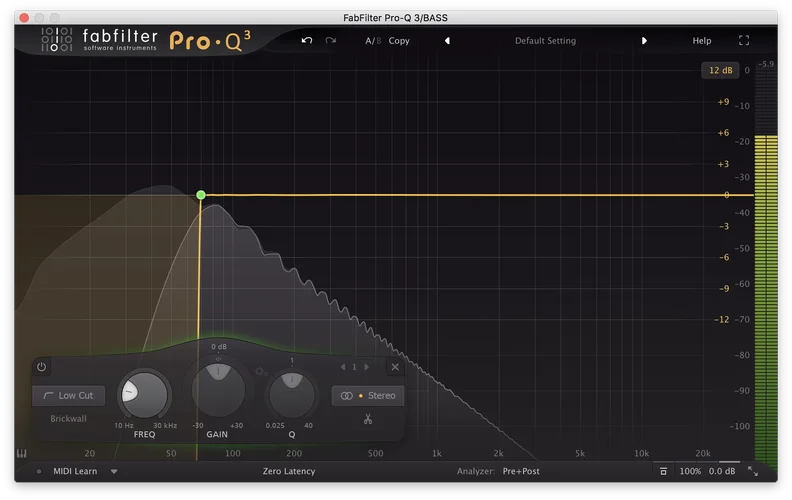This screenshot has width=792, height=500.
Task: Open the dynamic range gear settings
Action: coord(260,372)
